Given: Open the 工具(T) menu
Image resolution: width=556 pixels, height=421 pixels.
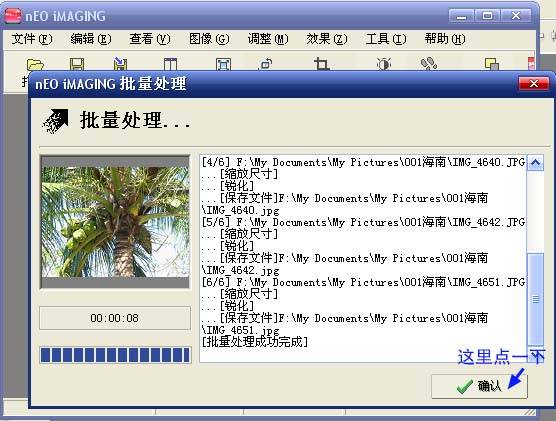Looking at the screenshot, I should 386,39.
